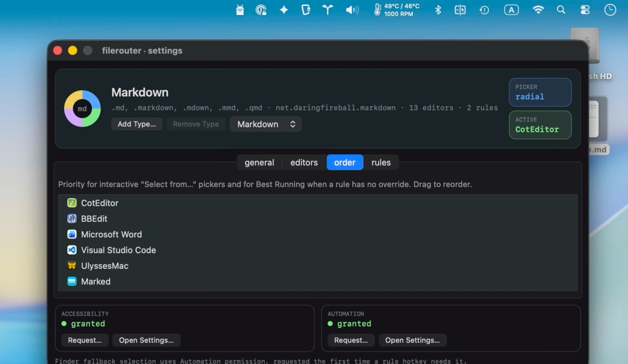Screen dimensions: 628x364
Task: Click the ACTIVE CotEditor card
Action: 540,125
